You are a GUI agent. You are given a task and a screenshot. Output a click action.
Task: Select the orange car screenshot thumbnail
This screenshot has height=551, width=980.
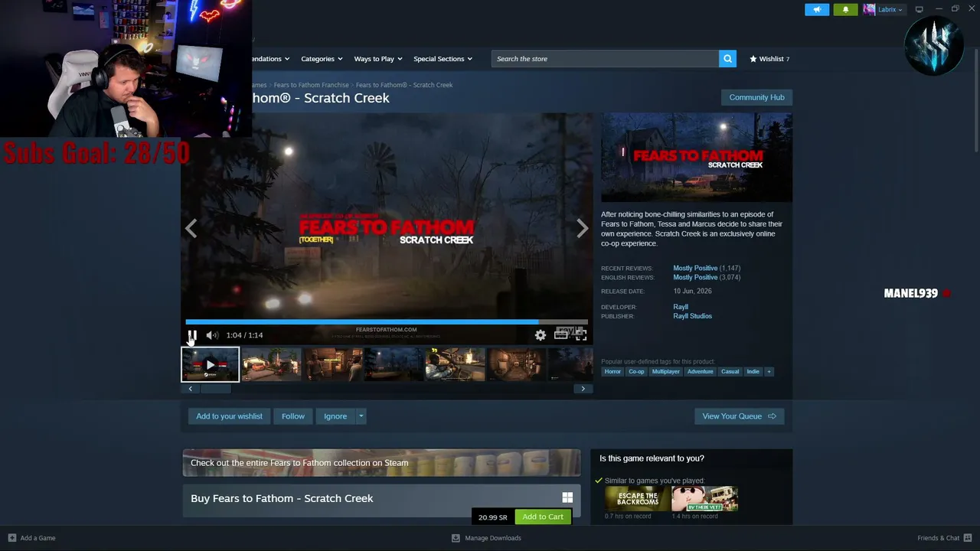[272, 364]
